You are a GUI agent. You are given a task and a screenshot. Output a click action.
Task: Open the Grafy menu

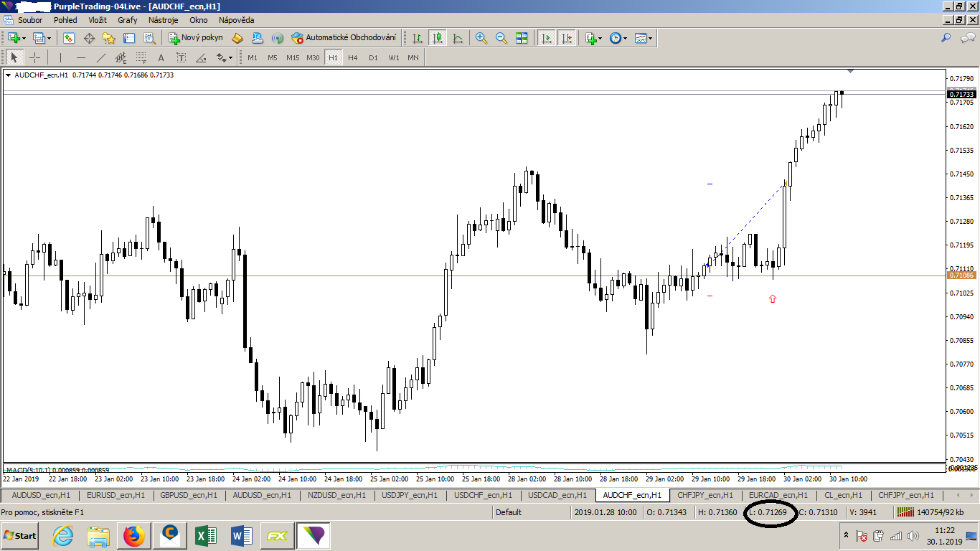pyautogui.click(x=127, y=20)
